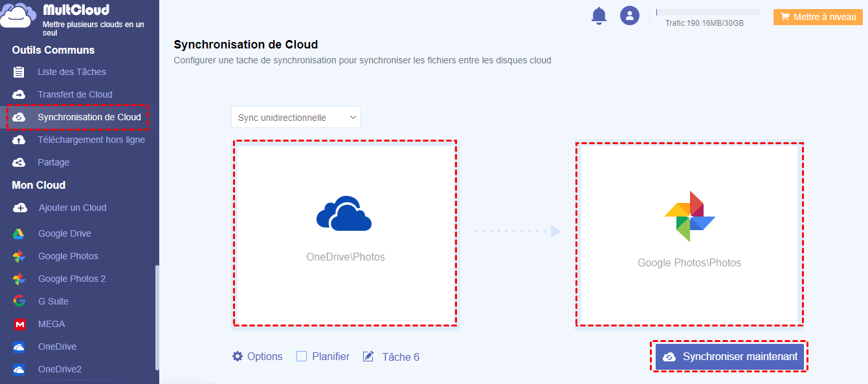Open the Sync unidirectionnelle dropdown

tap(296, 118)
